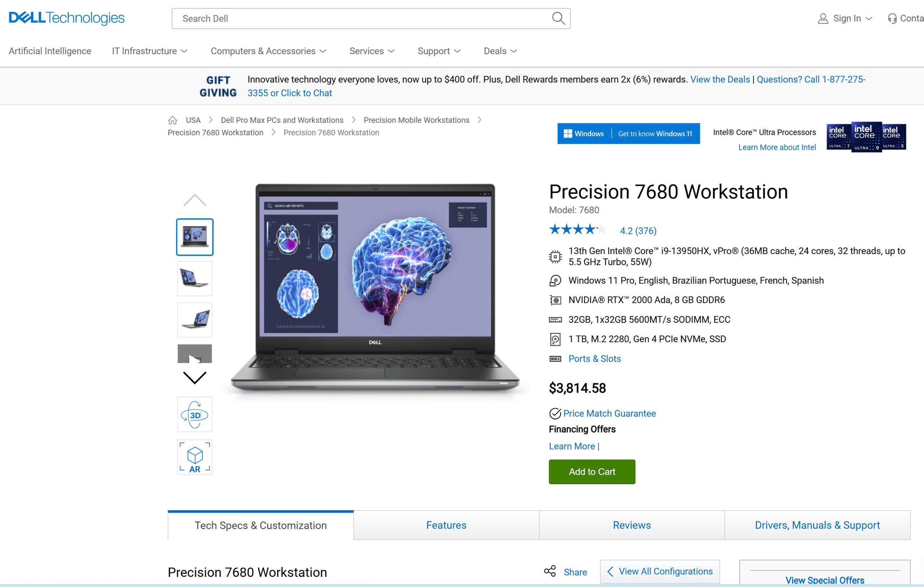Select the second laptop angle thumbnail
The height and width of the screenshot is (587, 924).
pos(195,279)
